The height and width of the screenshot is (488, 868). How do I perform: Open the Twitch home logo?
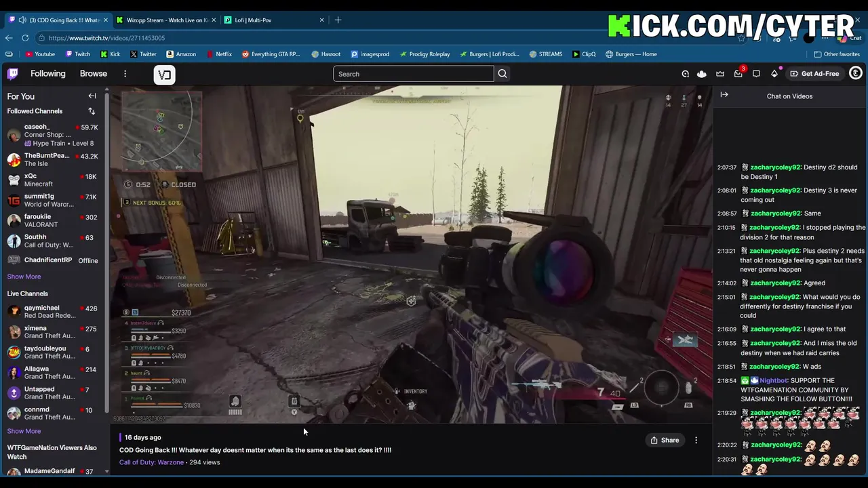coord(13,74)
